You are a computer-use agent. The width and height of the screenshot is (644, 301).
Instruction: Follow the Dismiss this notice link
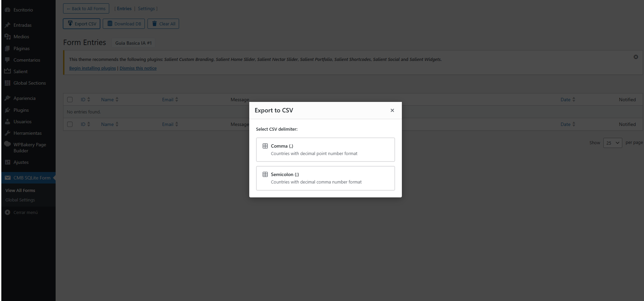pyautogui.click(x=138, y=68)
